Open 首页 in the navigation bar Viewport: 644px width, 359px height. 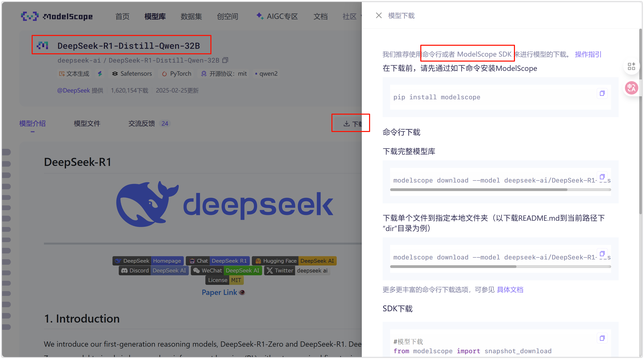(122, 17)
